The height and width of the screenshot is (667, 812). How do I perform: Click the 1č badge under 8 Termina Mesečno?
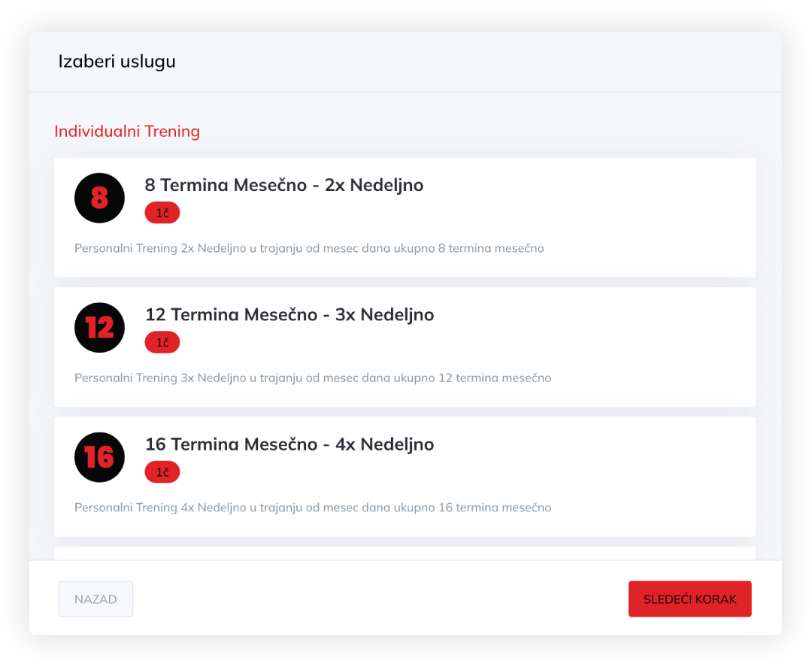pyautogui.click(x=162, y=213)
